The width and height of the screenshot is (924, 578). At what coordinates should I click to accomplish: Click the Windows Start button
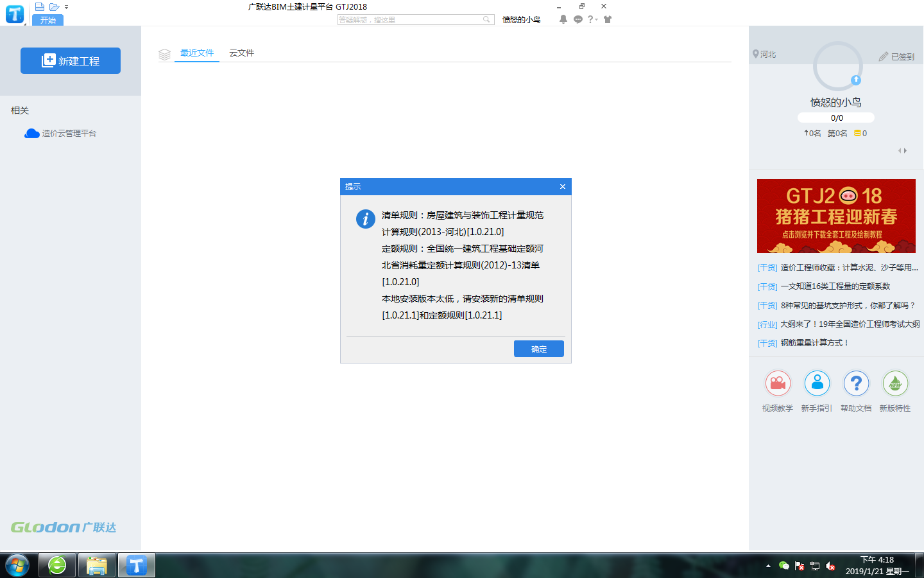17,566
